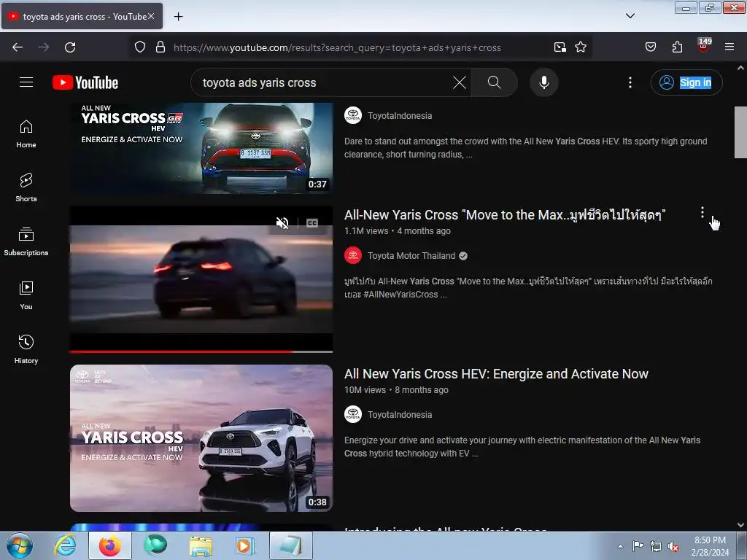Image resolution: width=747 pixels, height=560 pixels.
Task: Click the YouTube logo
Action: pos(85,82)
